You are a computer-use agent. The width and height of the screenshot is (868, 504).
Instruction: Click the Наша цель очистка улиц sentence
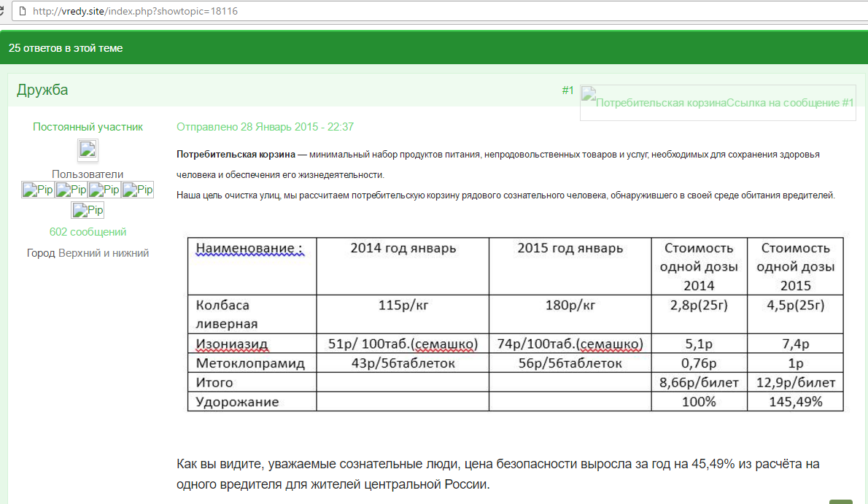tap(505, 195)
